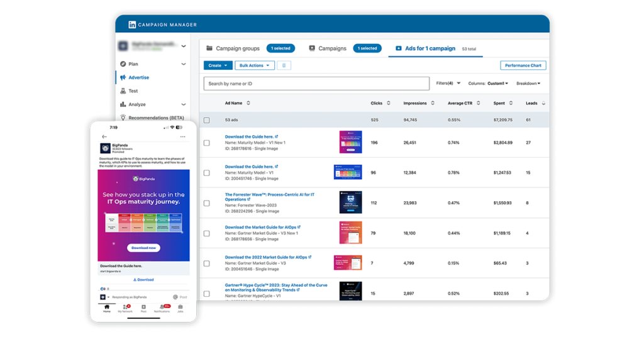Click the LinkedIn logo in the header
The height and width of the screenshot is (337, 644).
132,25
